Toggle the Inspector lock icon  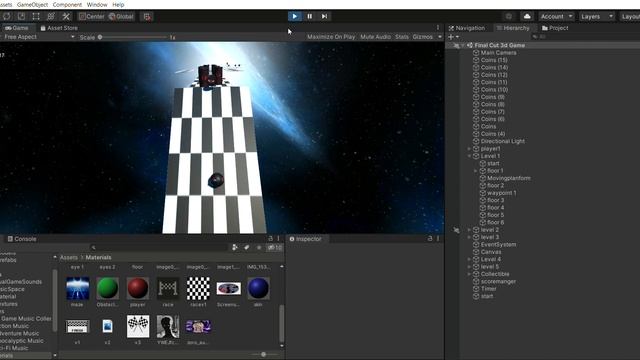tap(430, 239)
